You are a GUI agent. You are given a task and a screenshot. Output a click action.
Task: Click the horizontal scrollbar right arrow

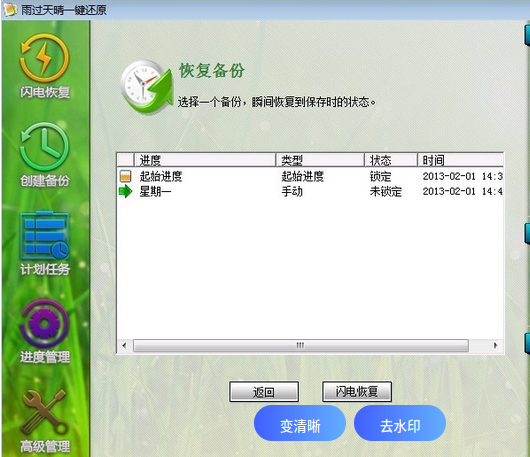tap(496, 345)
